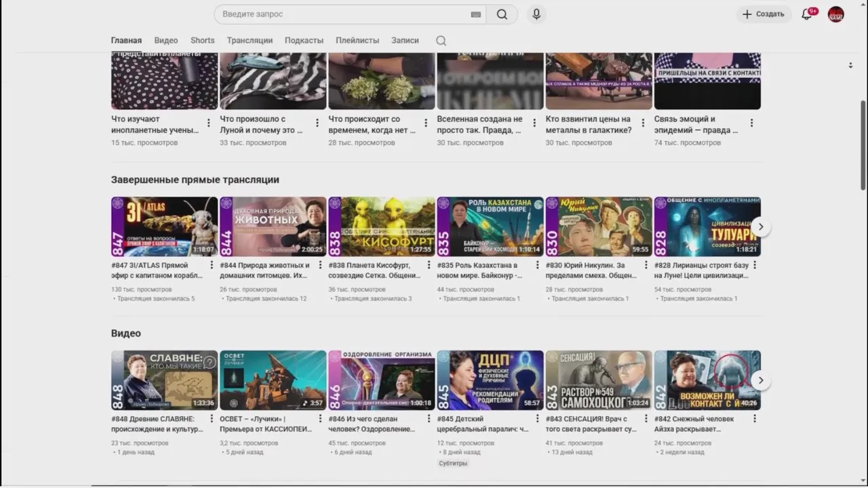Open menu for #848 Древние СЛАВЯНЕ video
868x488 pixels.
(212, 419)
